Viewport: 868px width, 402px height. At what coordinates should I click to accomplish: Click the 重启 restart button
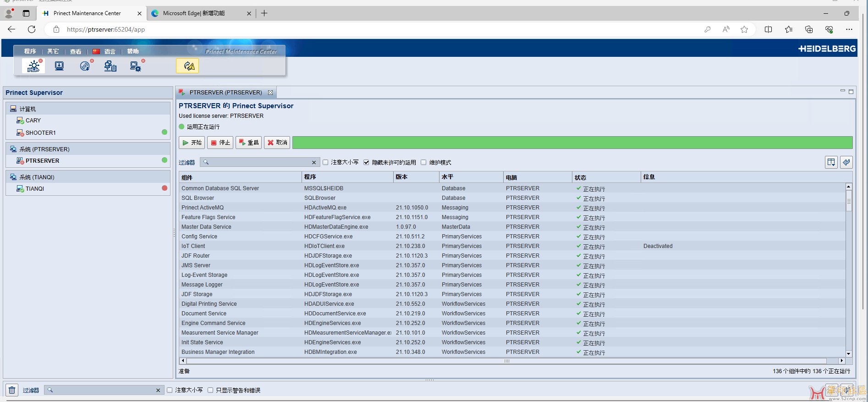pyautogui.click(x=249, y=143)
